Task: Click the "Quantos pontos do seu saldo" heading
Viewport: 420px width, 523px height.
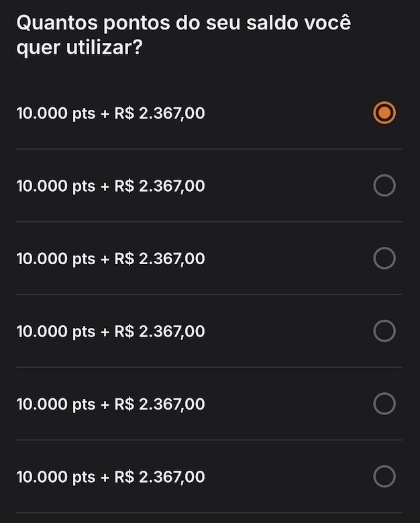Action: click(157, 23)
